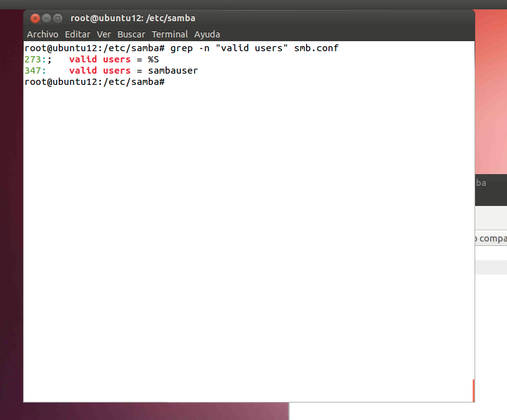Open the Ayuda help menu
The width and height of the screenshot is (507, 420).
coord(207,34)
